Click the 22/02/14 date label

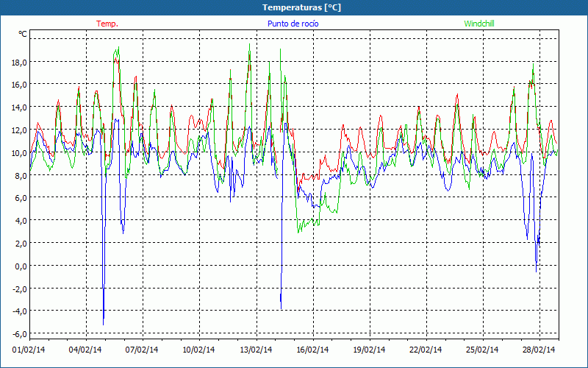point(426,350)
